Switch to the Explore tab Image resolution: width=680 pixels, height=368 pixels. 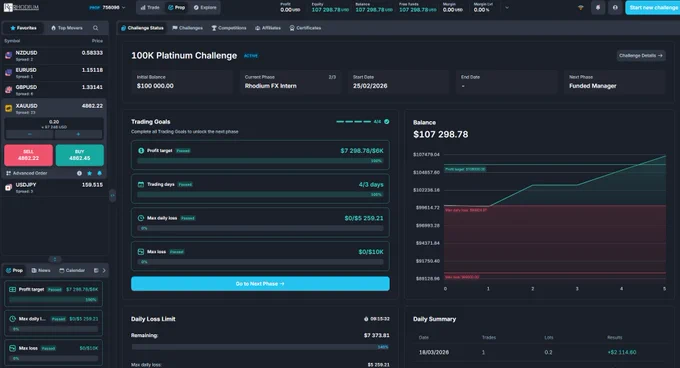coord(205,7)
